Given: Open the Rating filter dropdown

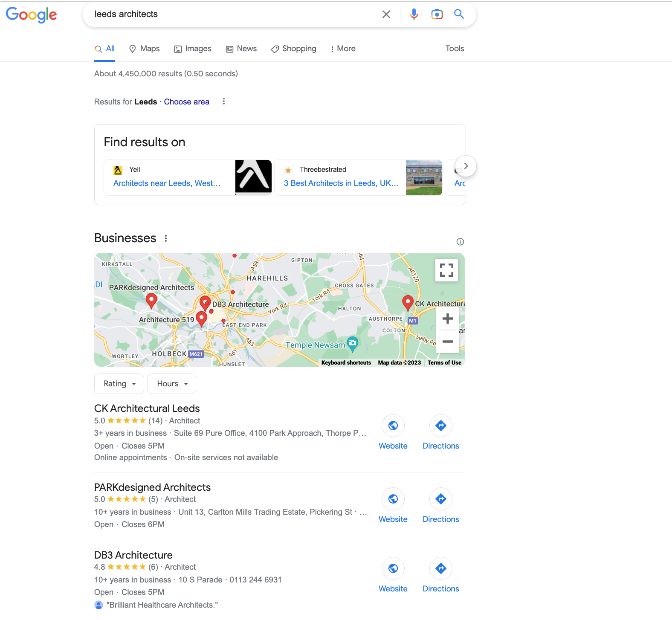Looking at the screenshot, I should click(120, 384).
